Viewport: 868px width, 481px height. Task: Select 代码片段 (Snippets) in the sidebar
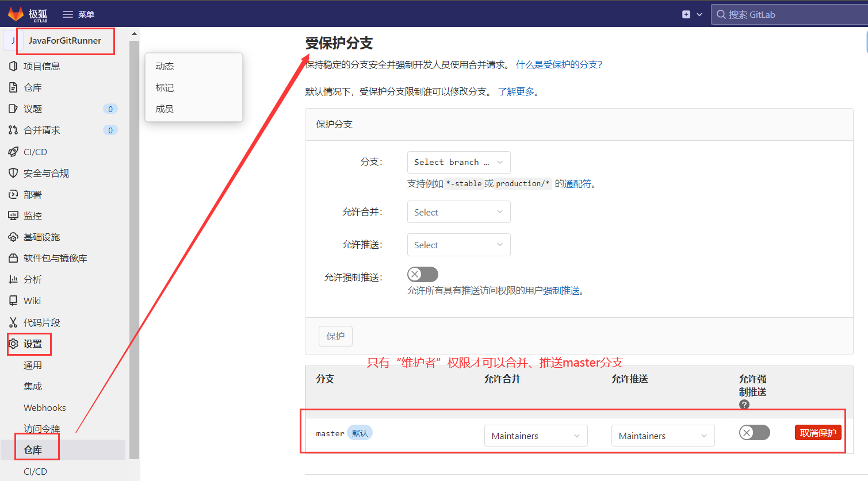pos(41,322)
